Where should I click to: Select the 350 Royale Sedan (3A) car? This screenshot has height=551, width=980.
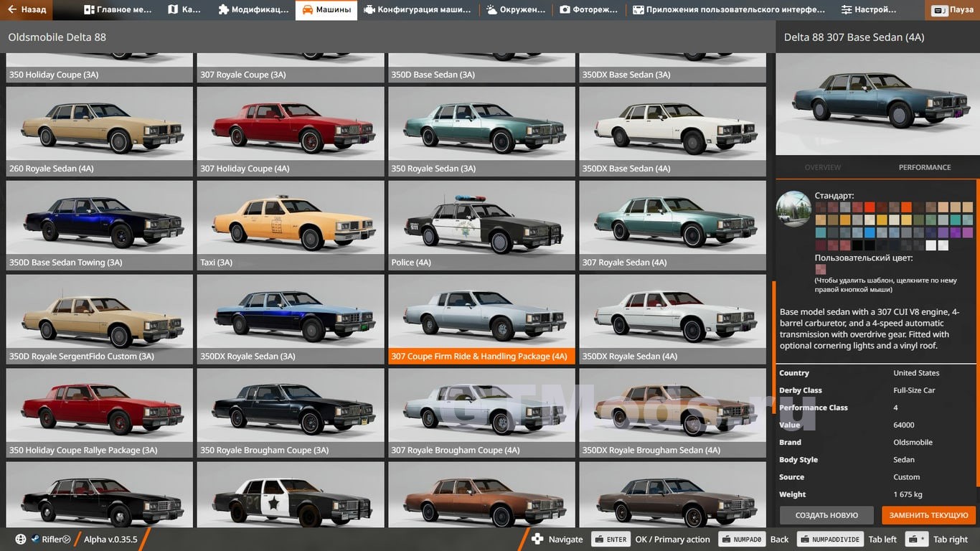(481, 131)
